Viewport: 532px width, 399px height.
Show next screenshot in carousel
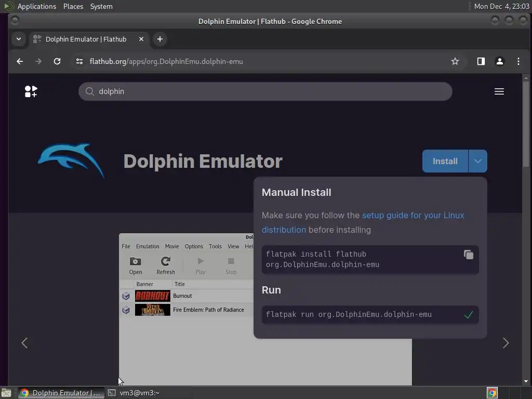click(x=506, y=343)
